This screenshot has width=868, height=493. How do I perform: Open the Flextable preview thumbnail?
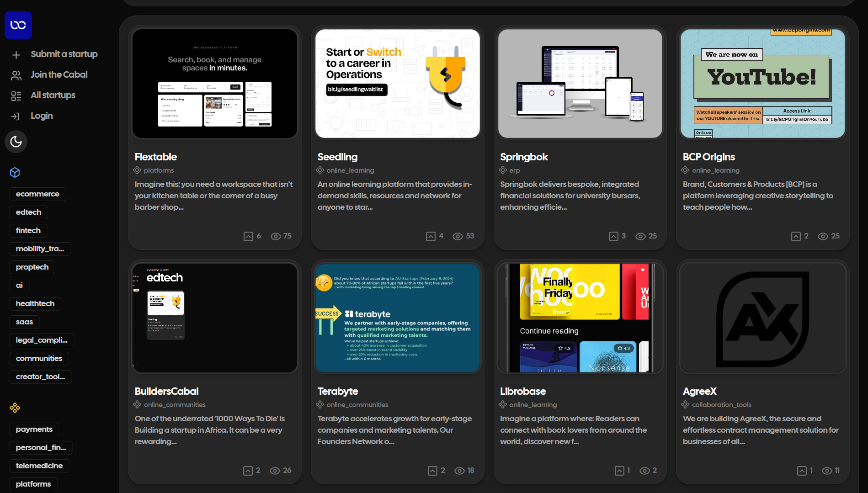[215, 84]
